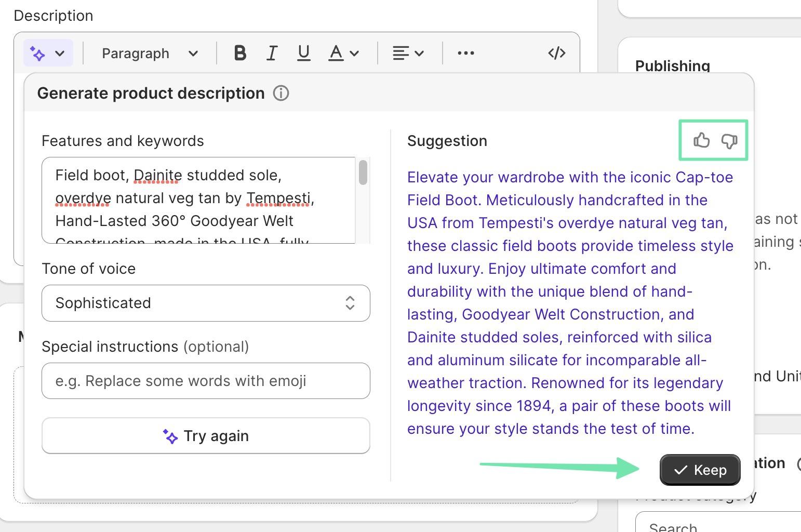The height and width of the screenshot is (532, 801).
Task: Click the text alignment icon
Action: [x=401, y=52]
